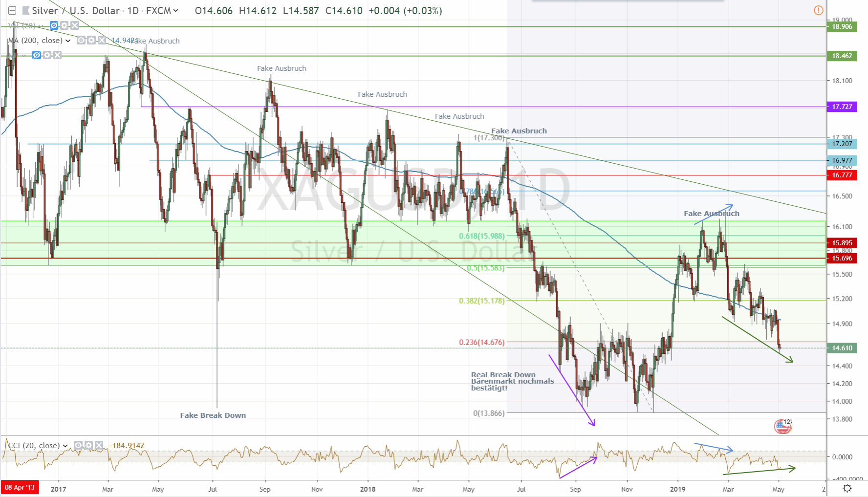This screenshot has height=497, width=868.
Task: Select bold 'Fake Ausbruch' label near 17.300
Action: (x=519, y=131)
